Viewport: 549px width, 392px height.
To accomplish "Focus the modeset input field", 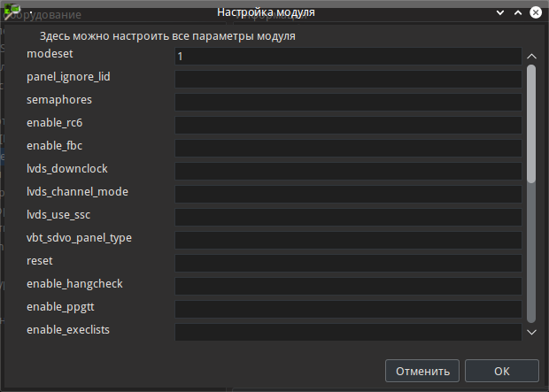I will point(347,56).
